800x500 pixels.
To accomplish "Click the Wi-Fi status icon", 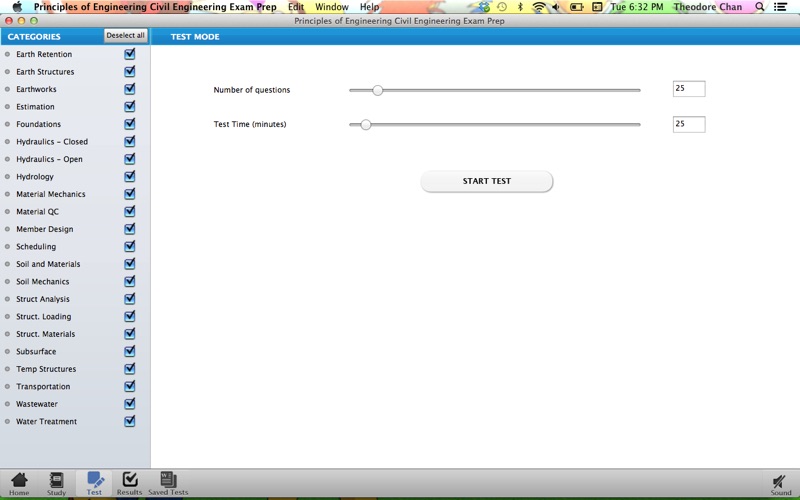I will (x=538, y=7).
